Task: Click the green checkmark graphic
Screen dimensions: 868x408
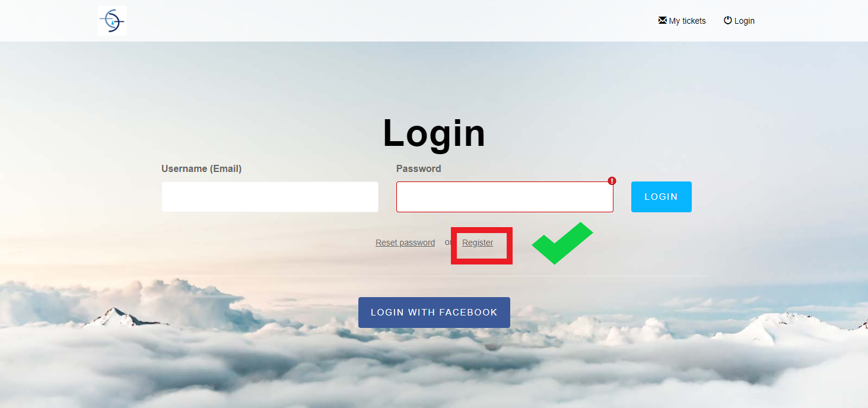Action: pos(562,243)
